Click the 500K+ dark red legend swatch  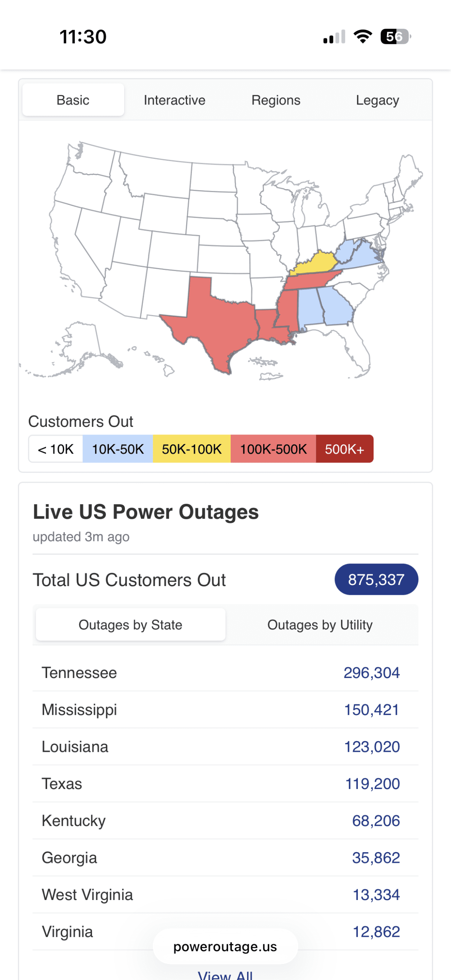tap(344, 449)
